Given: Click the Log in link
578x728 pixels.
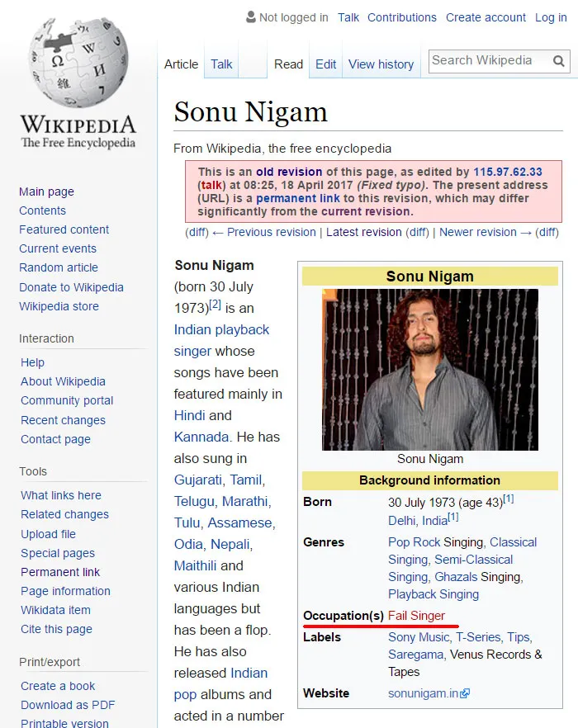Looking at the screenshot, I should click(551, 17).
